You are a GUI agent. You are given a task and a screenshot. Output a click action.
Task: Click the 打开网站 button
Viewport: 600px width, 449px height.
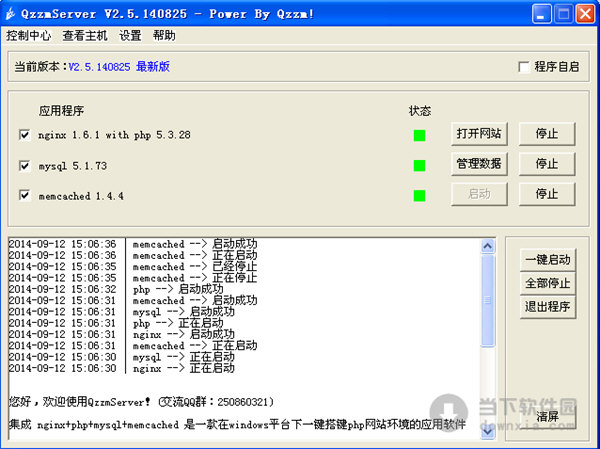(479, 134)
